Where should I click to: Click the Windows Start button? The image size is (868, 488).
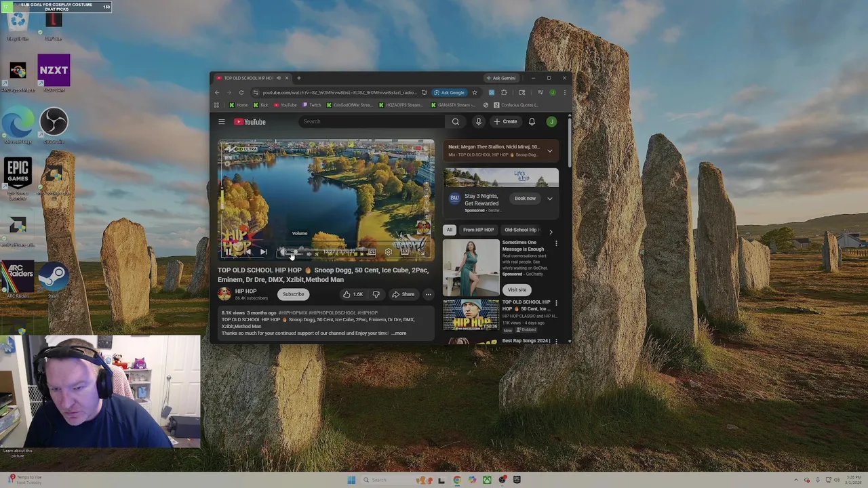tap(351, 480)
